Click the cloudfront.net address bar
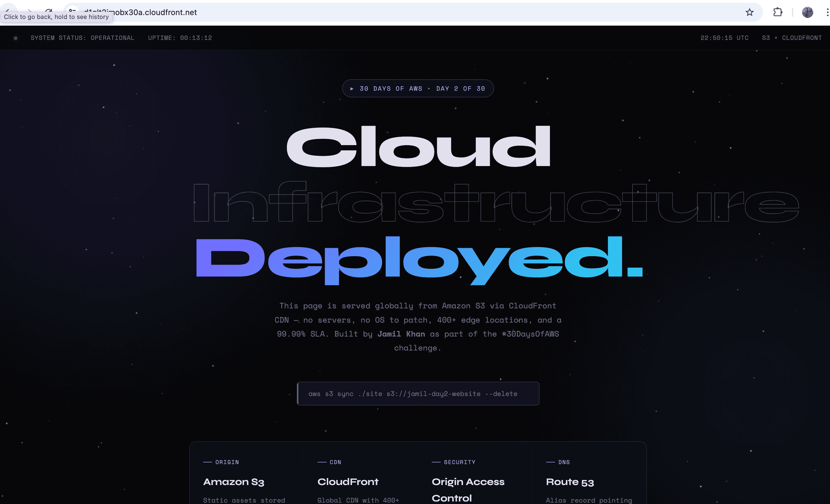This screenshot has width=830, height=504. [413, 13]
